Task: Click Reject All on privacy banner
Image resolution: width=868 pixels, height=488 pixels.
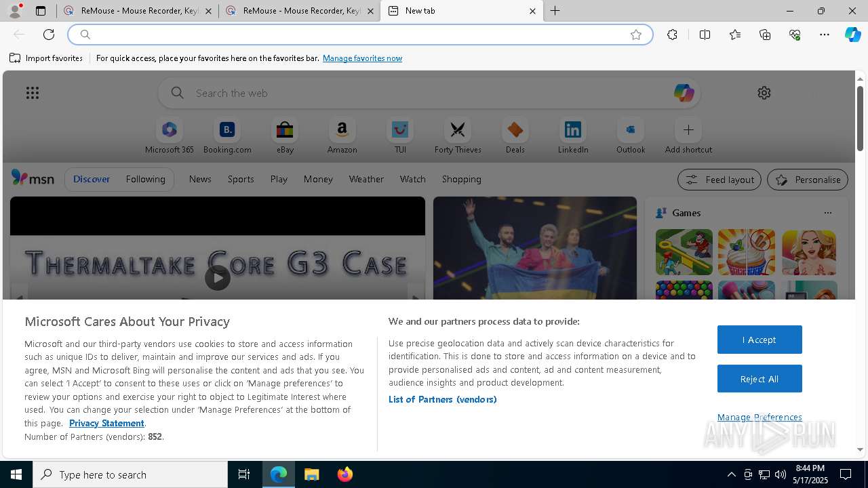Action: [759, 379]
